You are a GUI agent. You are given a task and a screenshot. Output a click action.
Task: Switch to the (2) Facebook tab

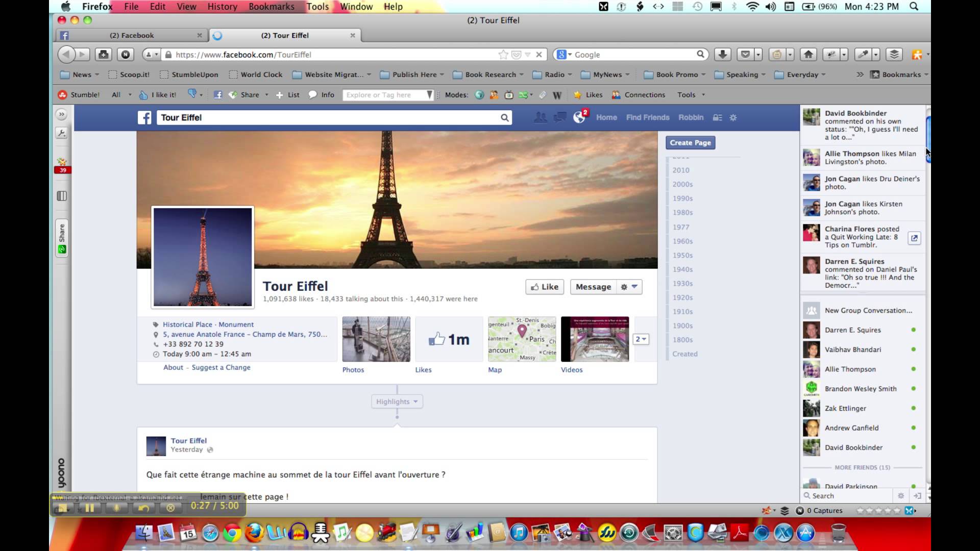pos(131,35)
